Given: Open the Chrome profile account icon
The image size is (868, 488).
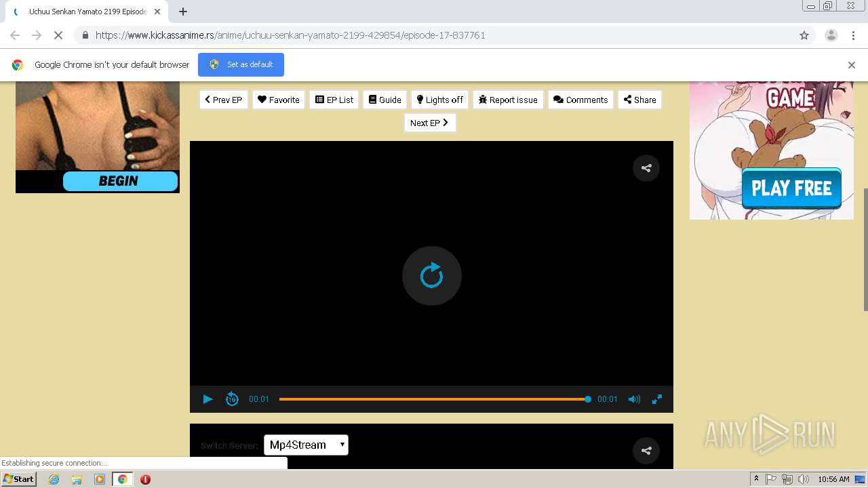Looking at the screenshot, I should (x=831, y=35).
